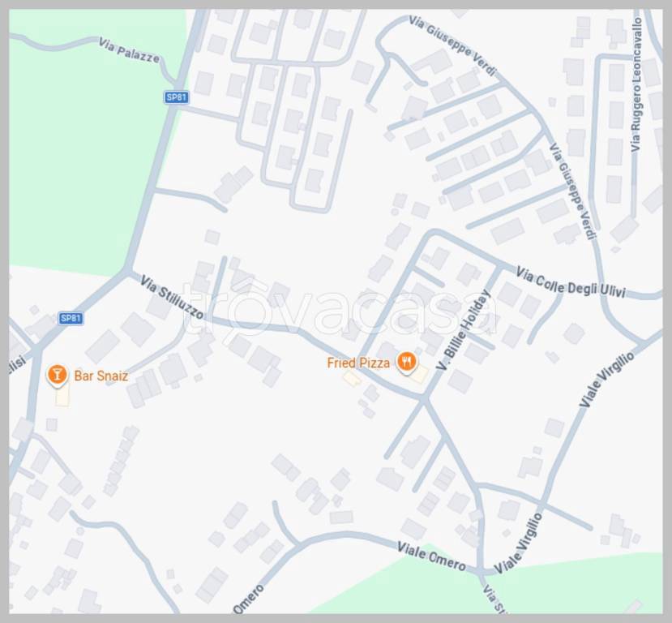672x623 pixels.
Task: Select the Via Palazze street label
Action: click(129, 50)
